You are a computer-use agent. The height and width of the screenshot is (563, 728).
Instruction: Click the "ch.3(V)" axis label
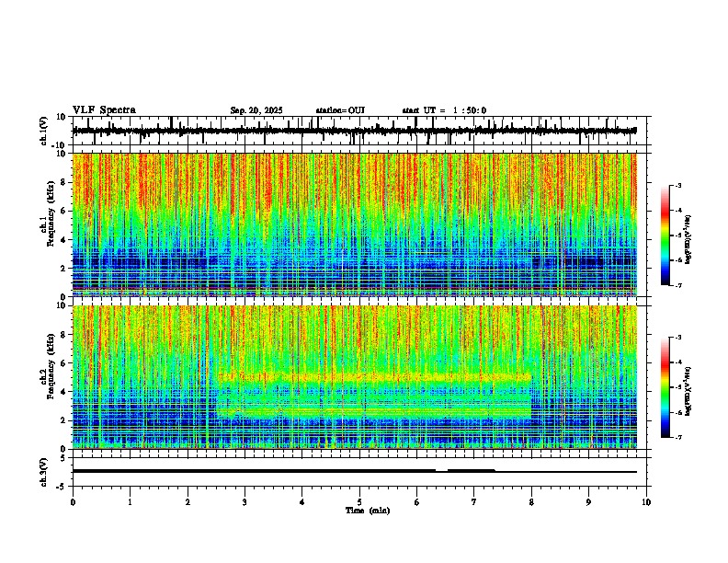(44, 472)
